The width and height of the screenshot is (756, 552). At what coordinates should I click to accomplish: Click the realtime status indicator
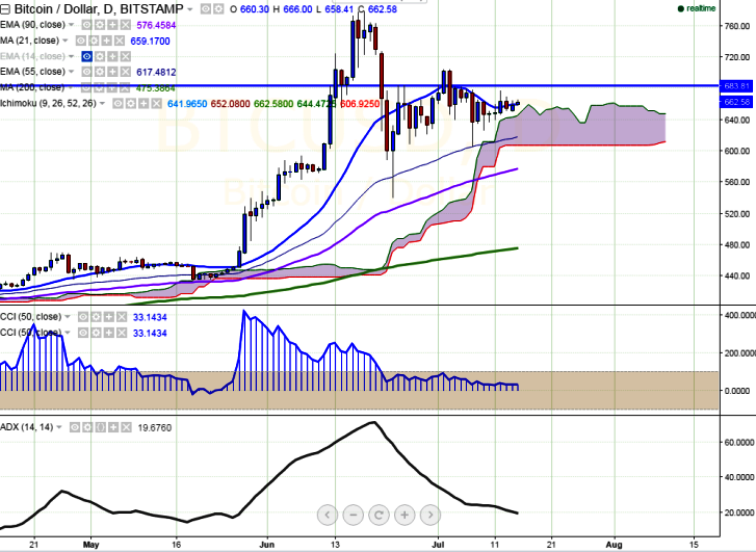pos(696,8)
